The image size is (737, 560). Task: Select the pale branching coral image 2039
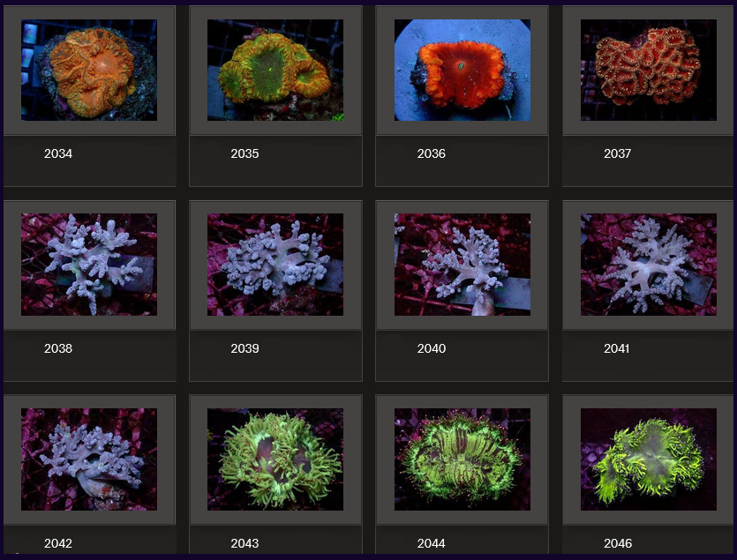[275, 265]
